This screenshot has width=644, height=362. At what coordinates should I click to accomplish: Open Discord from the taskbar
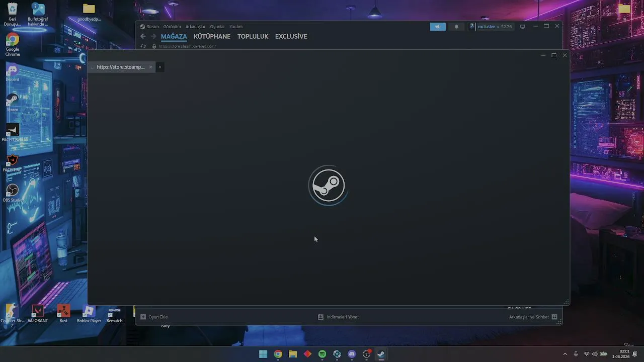(x=352, y=354)
